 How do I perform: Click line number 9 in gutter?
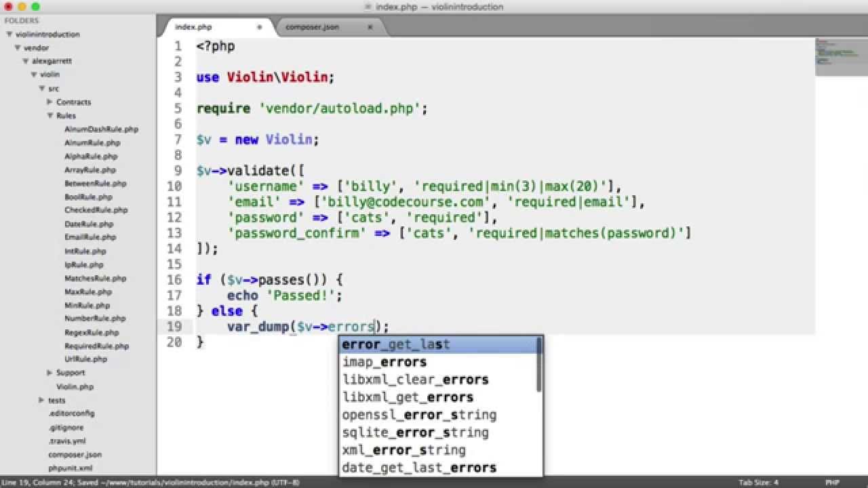pos(178,171)
